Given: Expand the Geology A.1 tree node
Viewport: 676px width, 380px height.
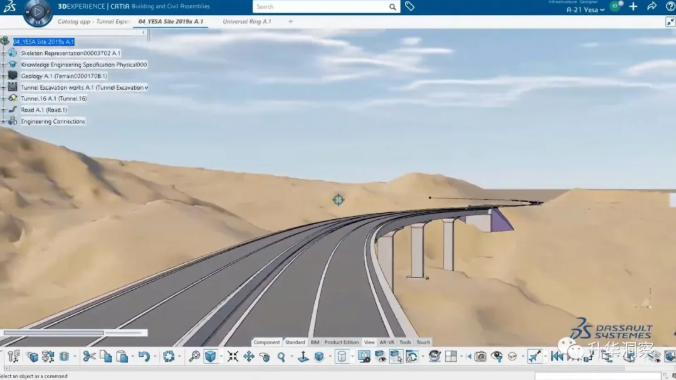Looking at the screenshot, I should [3, 76].
